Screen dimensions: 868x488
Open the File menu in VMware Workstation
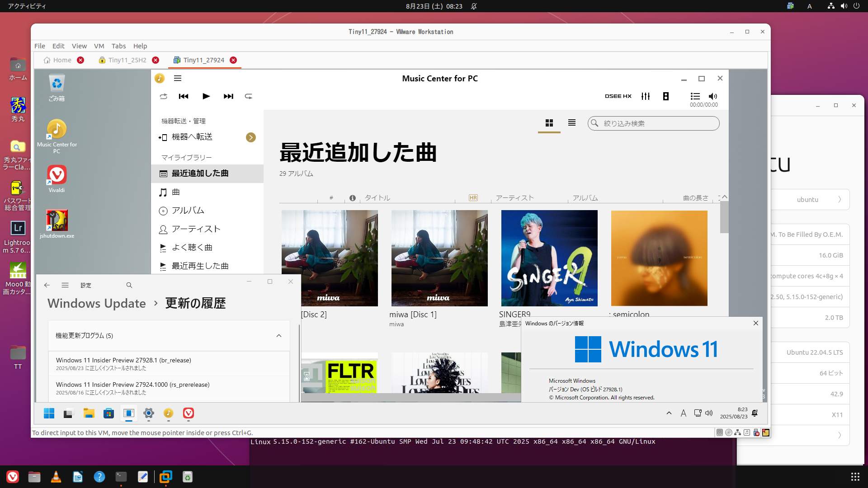pyautogui.click(x=40, y=46)
